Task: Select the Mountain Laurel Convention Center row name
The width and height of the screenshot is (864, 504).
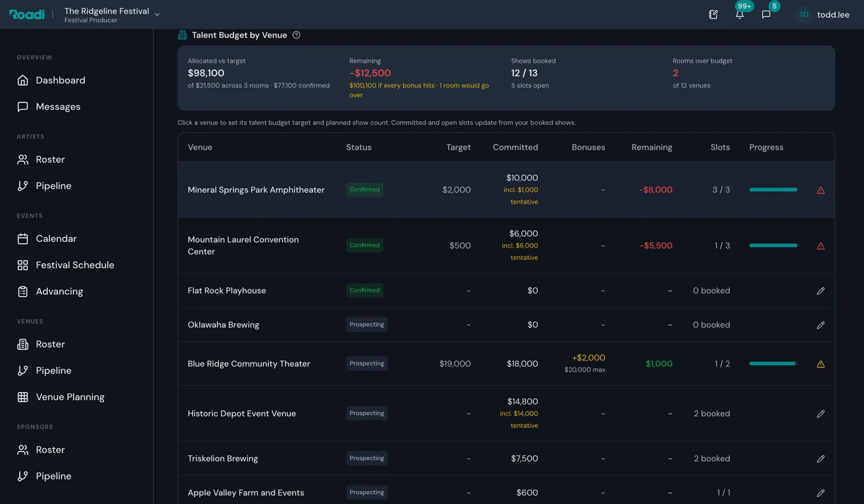Action: click(x=243, y=246)
